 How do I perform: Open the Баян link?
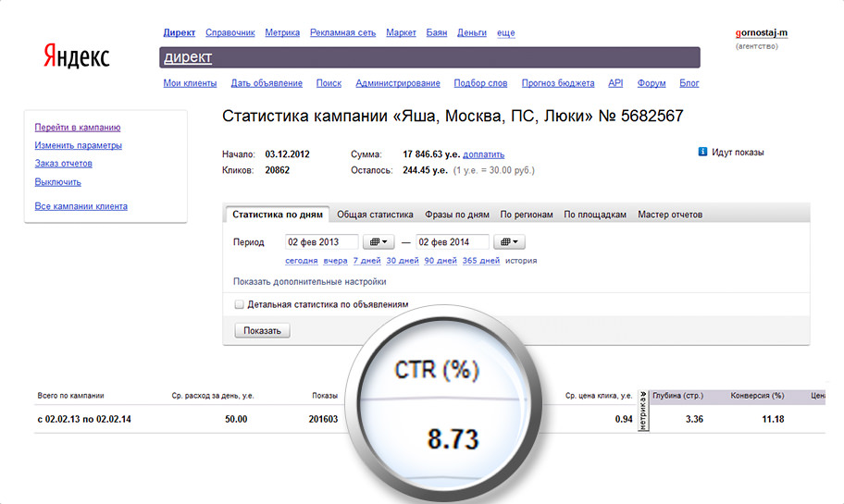tap(437, 32)
